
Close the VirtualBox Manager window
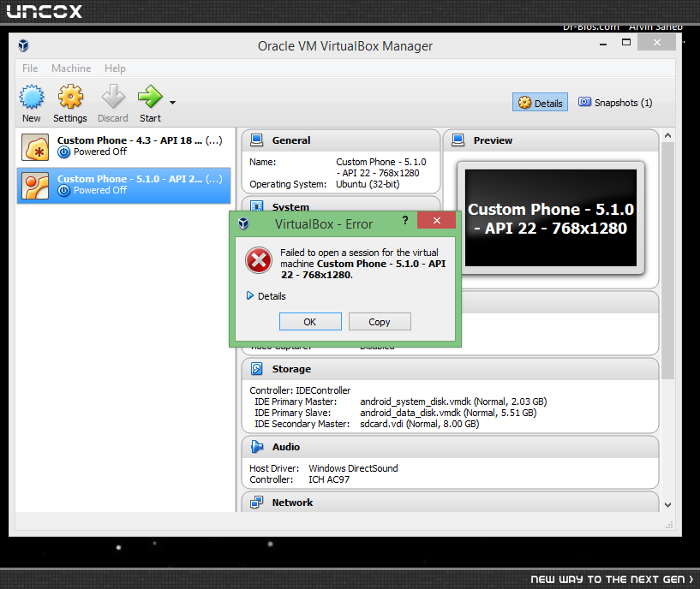pyautogui.click(x=656, y=43)
